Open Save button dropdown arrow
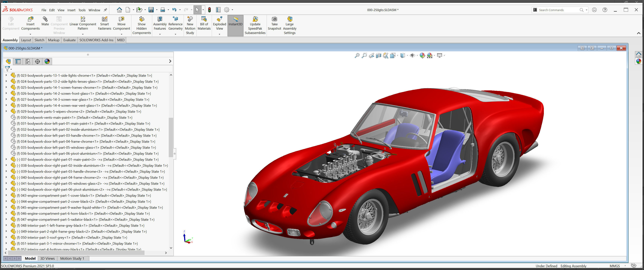Viewport: 644px width, 270px height. coord(157,10)
